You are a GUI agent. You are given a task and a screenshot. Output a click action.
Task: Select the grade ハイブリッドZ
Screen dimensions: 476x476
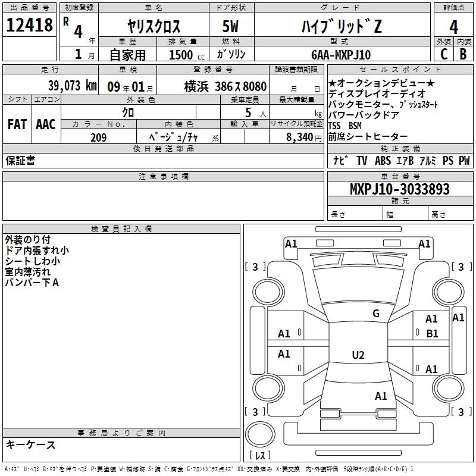[342, 26]
